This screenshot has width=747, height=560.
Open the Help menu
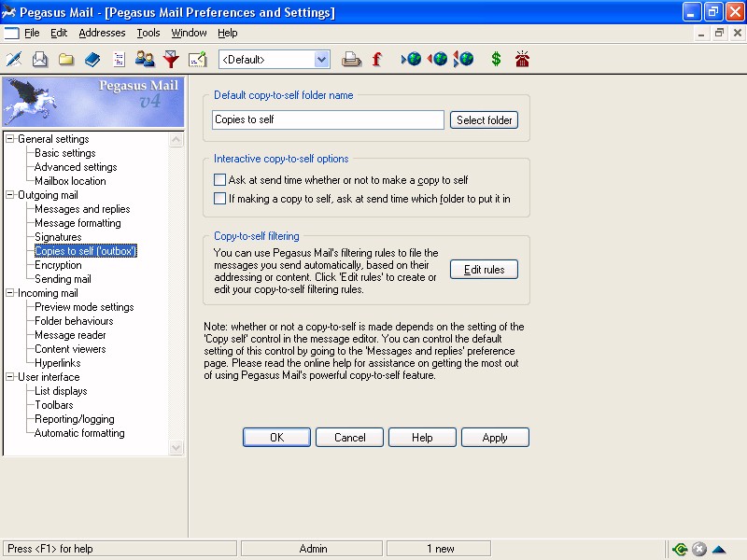pyautogui.click(x=227, y=33)
